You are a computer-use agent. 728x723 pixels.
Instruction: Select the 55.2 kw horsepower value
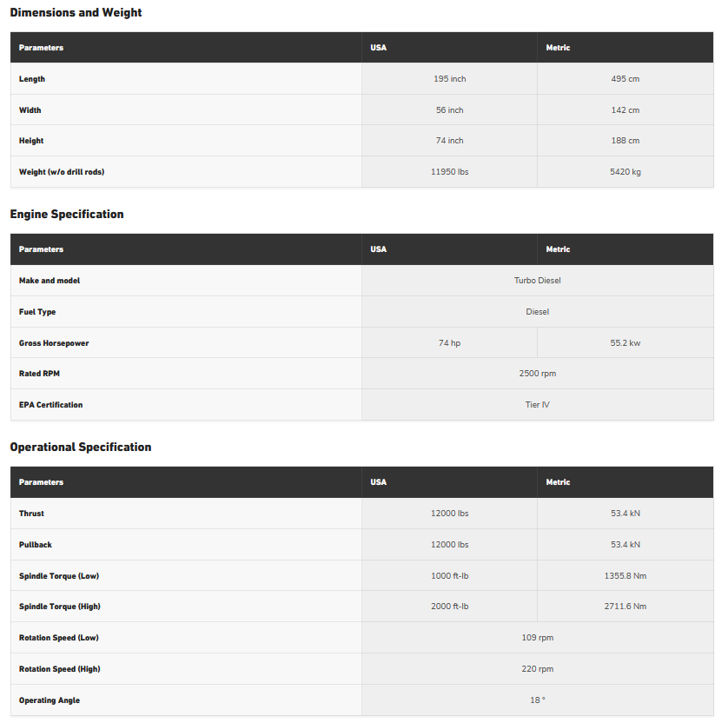(625, 343)
